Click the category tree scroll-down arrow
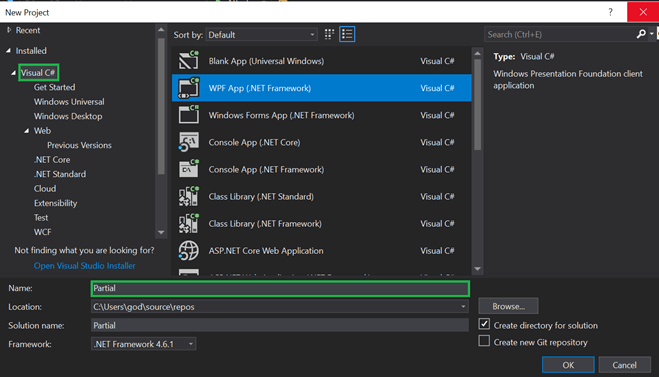The height and width of the screenshot is (377, 659). click(161, 232)
